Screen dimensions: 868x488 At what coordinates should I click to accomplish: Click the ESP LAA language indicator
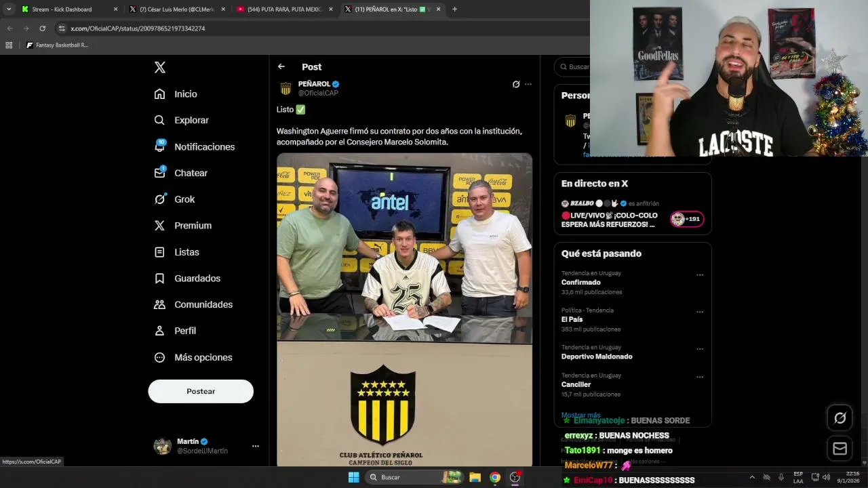[x=798, y=477]
